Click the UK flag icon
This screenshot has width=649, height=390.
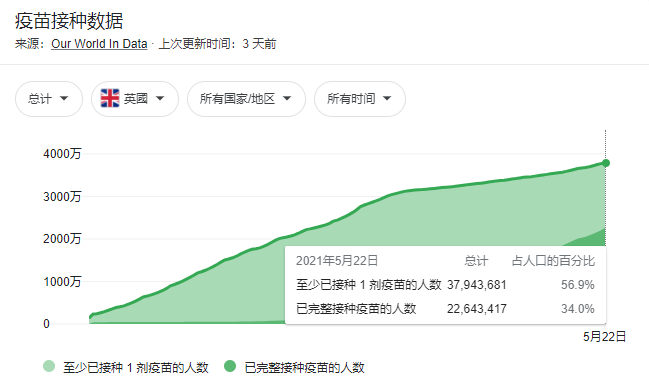point(110,99)
